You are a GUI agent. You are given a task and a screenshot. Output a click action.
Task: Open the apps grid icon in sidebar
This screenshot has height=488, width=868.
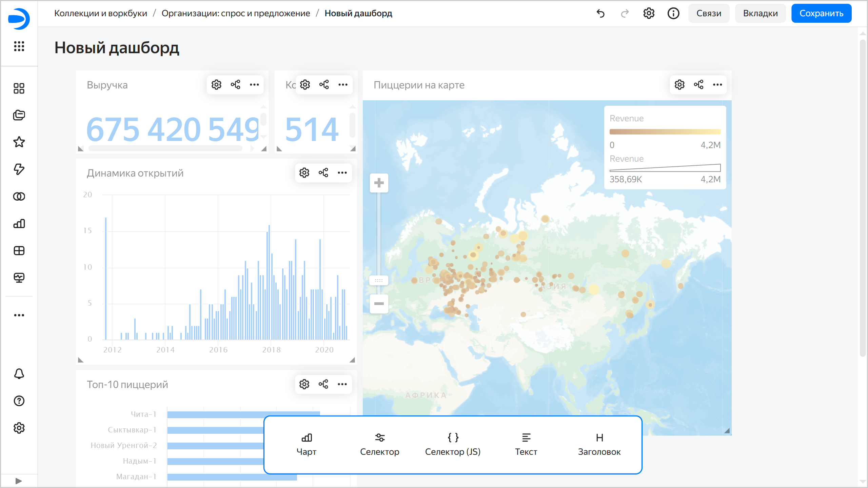(x=19, y=46)
